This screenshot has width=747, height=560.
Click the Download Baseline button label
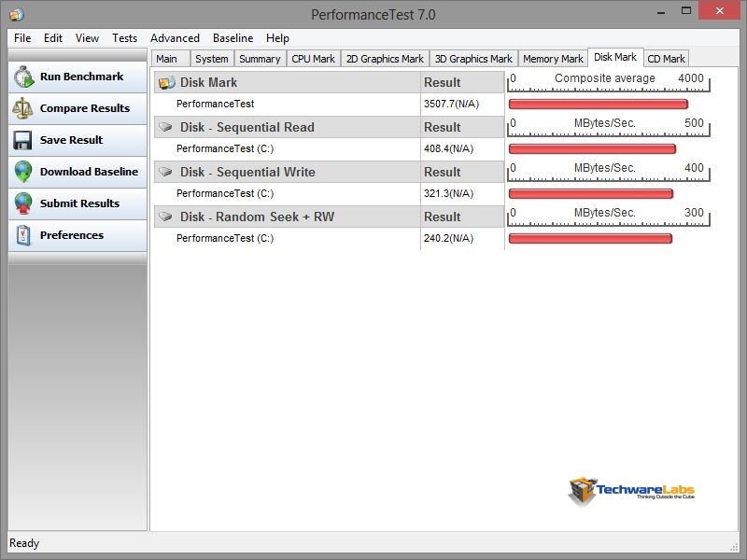point(89,172)
